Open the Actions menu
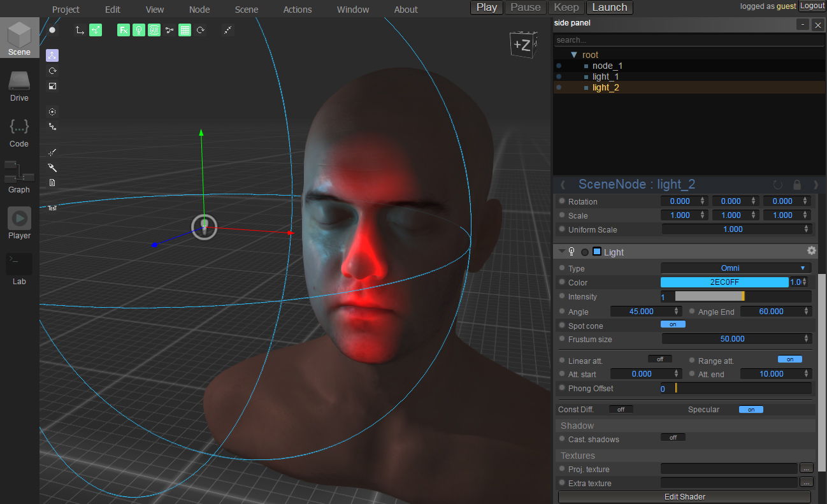This screenshot has width=827, height=504. click(x=298, y=10)
